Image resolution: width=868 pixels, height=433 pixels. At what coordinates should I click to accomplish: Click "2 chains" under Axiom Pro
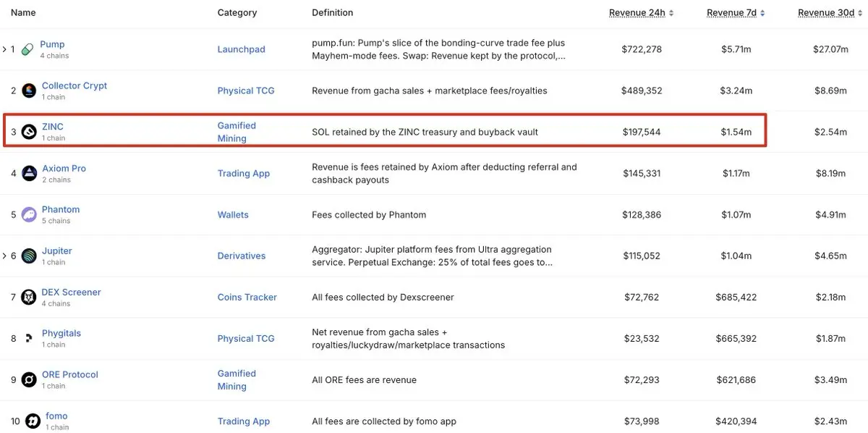[56, 180]
